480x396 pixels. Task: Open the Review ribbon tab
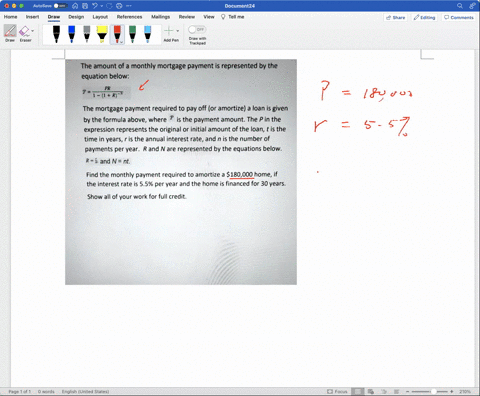pyautogui.click(x=187, y=17)
